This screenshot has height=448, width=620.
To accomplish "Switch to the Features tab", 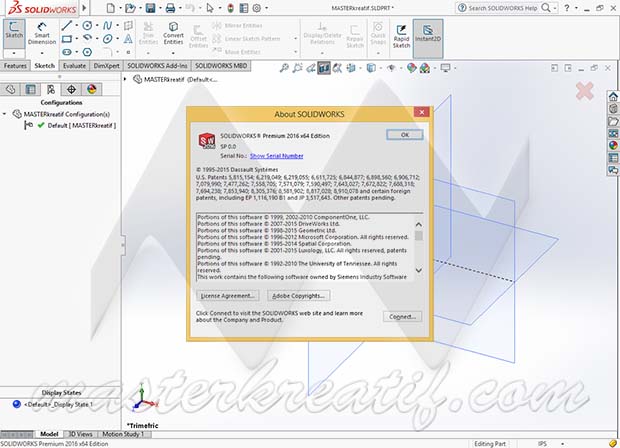I will pos(15,66).
